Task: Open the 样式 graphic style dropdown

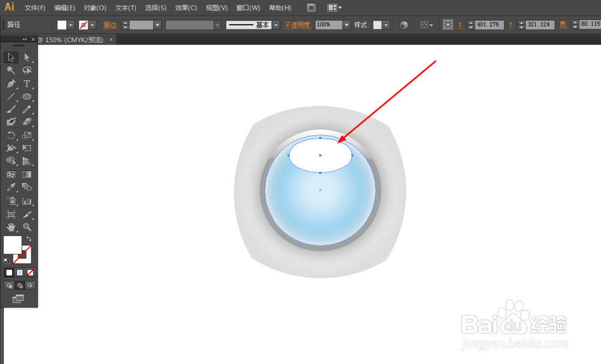Action: pyautogui.click(x=386, y=25)
